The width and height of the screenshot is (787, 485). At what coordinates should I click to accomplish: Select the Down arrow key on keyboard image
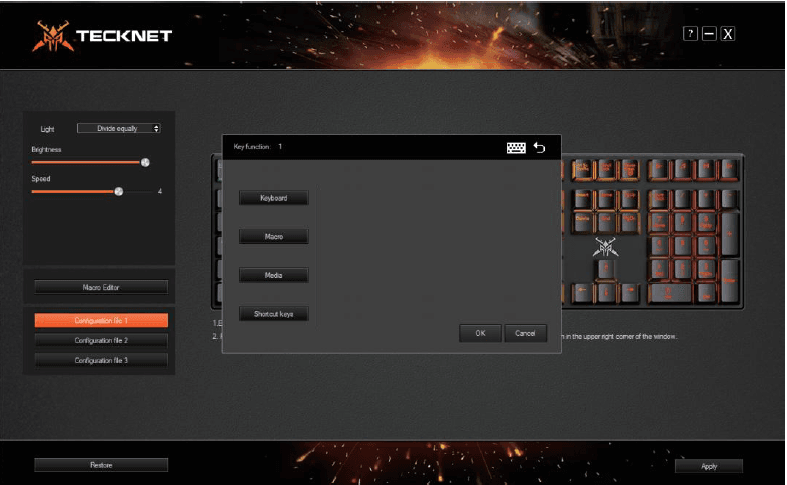[606, 293]
